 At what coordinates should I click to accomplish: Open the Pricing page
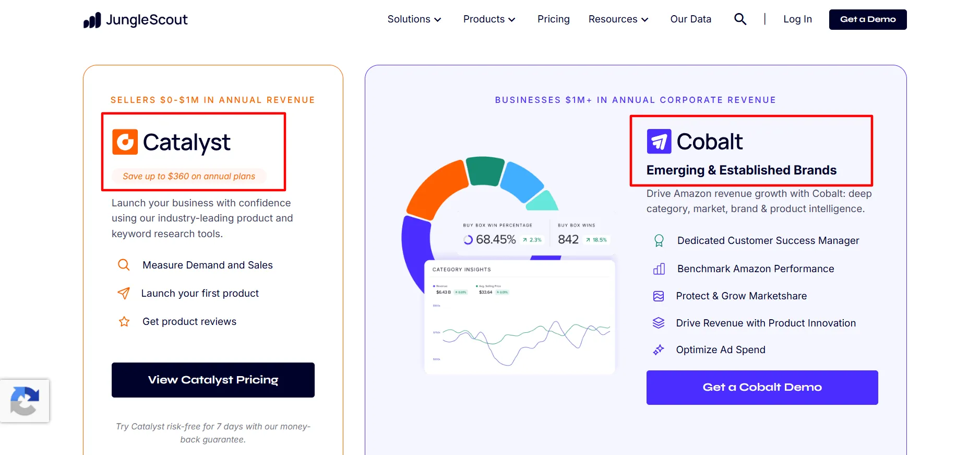[x=554, y=19]
